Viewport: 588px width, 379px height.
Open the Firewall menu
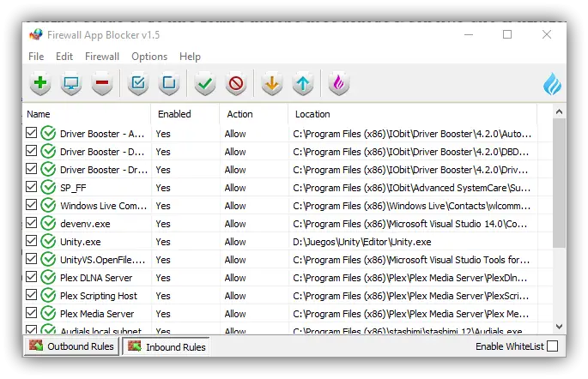click(102, 57)
